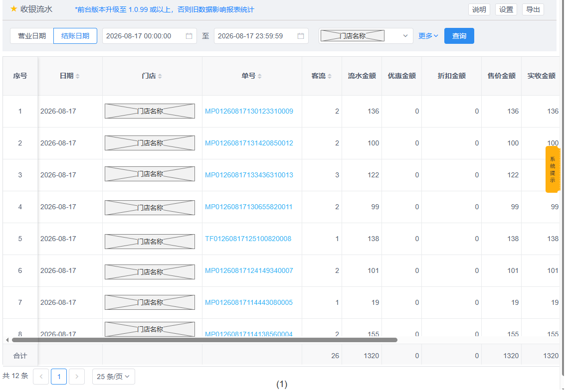Open order MP01260817130655820011
The width and height of the screenshot is (565, 392).
[249, 207]
